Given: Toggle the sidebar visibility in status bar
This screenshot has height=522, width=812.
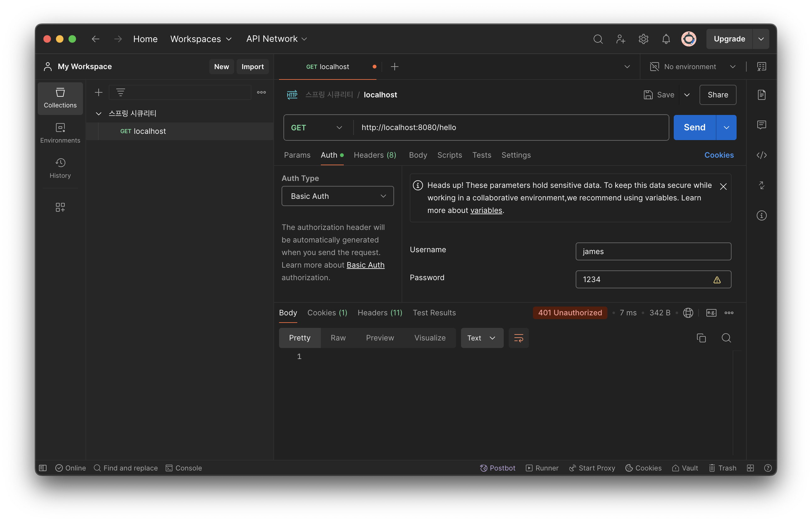Looking at the screenshot, I should [43, 468].
